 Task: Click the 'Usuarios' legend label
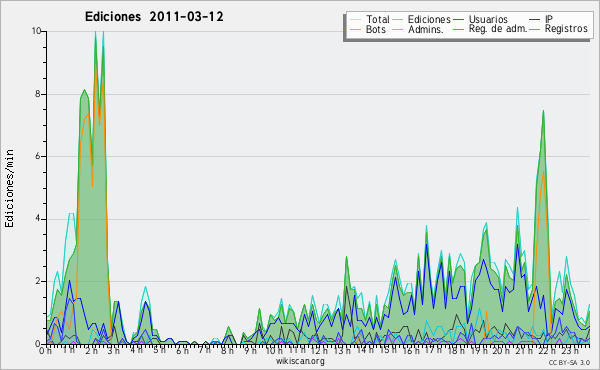[x=488, y=19]
